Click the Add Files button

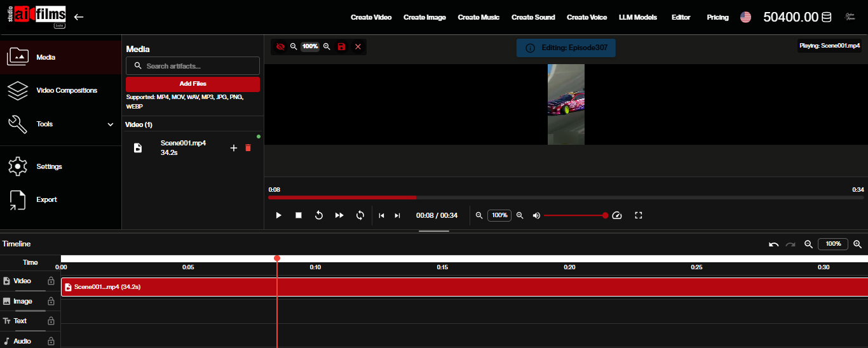pos(193,84)
